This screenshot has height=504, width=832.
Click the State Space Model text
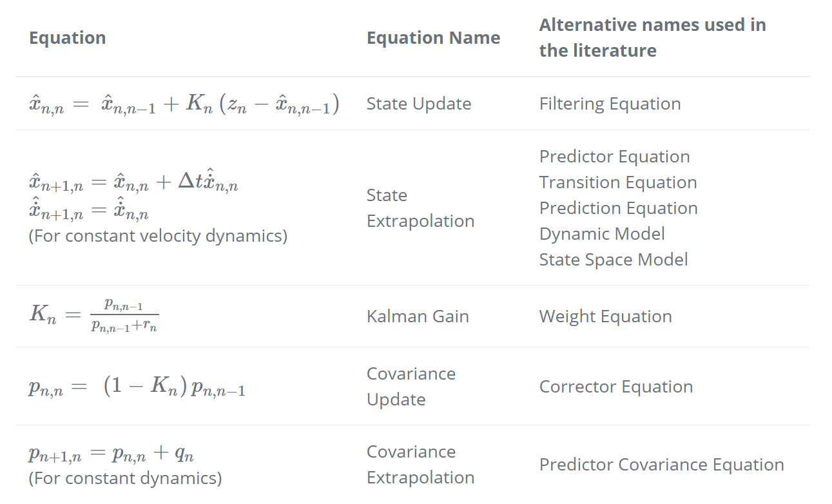[x=614, y=260]
